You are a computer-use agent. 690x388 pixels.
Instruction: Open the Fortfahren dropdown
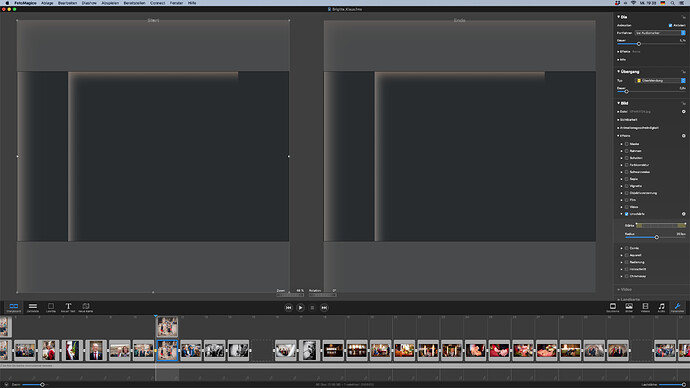[660, 33]
